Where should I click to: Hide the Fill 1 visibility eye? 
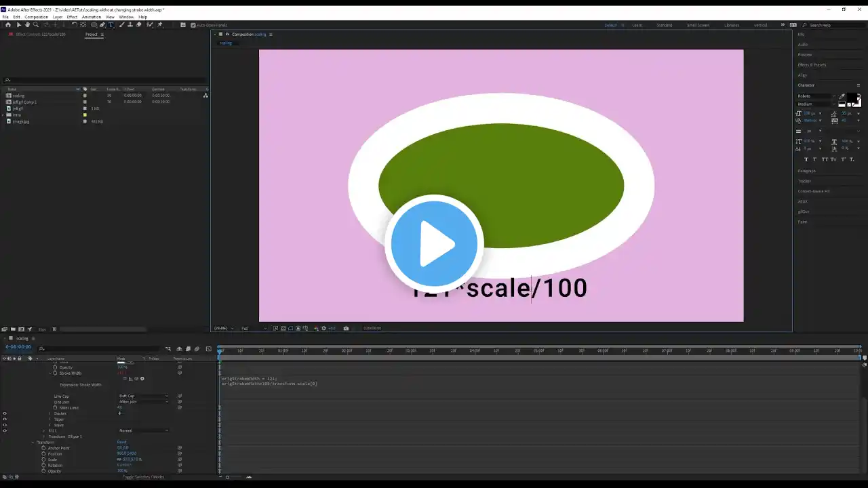pos(5,430)
